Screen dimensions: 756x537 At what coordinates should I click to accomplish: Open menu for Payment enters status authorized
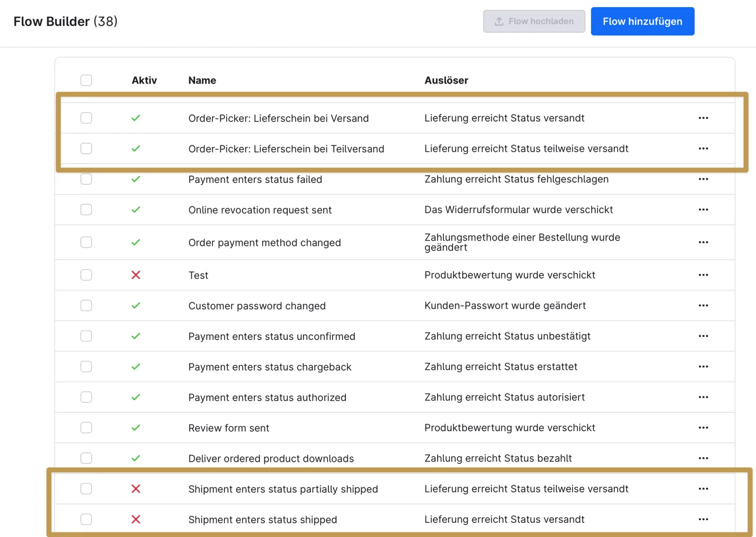(703, 397)
